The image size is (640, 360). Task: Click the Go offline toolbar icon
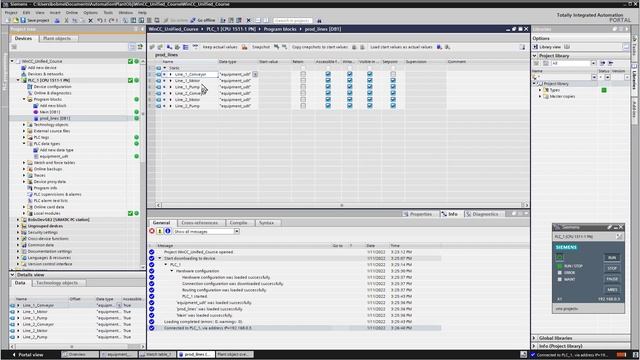193,20
